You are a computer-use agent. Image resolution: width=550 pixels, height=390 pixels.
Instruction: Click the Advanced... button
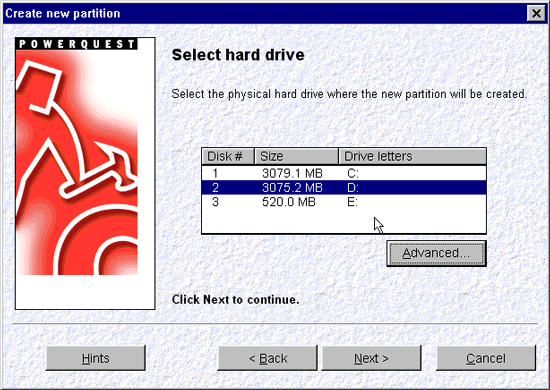436,253
